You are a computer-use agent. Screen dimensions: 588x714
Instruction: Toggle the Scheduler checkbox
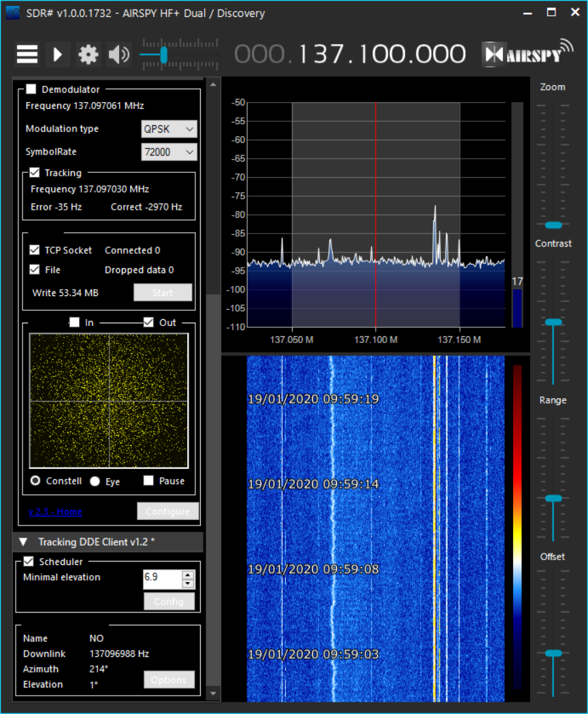click(x=29, y=562)
